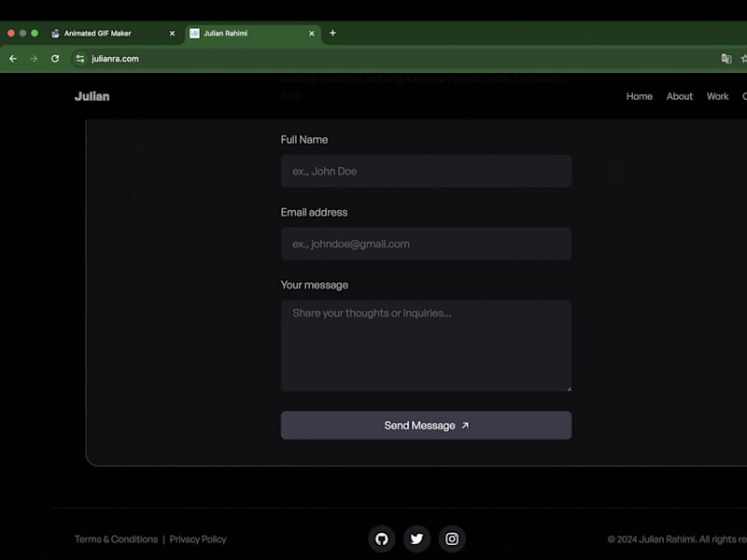Go forward with the browser forward arrow
747x560 pixels.
pyautogui.click(x=34, y=59)
